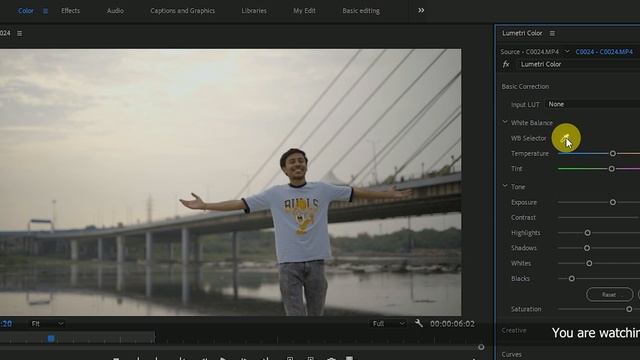Click the Whites slider handle
Image resolution: width=640 pixels, height=360 pixels.
(x=589, y=263)
